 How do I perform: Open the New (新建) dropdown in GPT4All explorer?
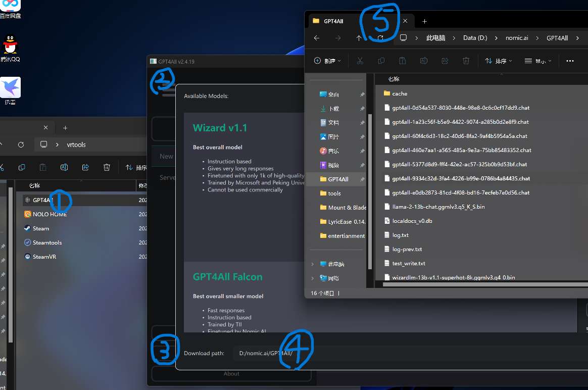pyautogui.click(x=327, y=61)
